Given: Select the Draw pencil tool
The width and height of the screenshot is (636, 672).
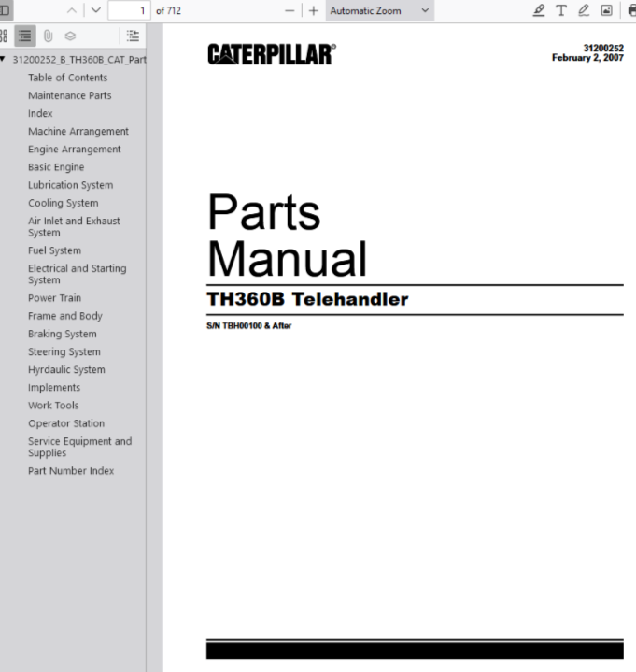Looking at the screenshot, I should 584,10.
